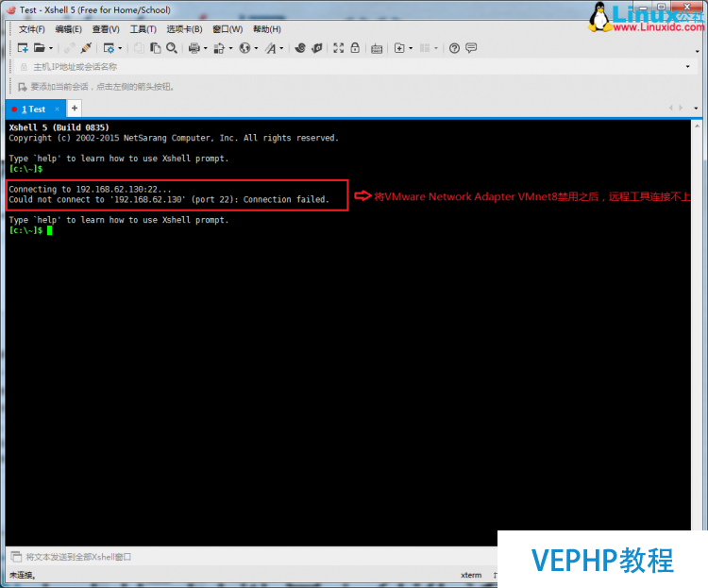Click the lock icon in address bar
Viewport: 708px width, 588px height.
24,67
